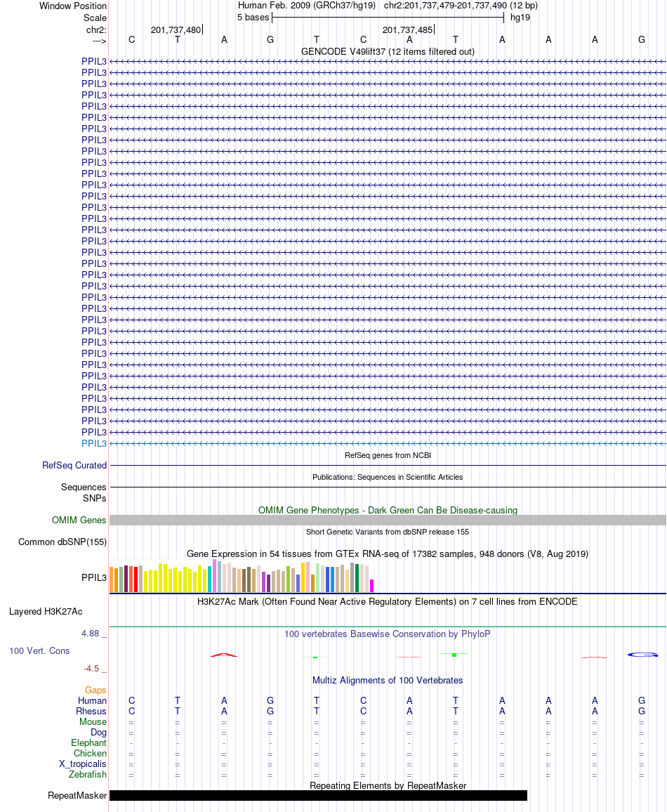Open 100 vertebrates Basewise Conservation by PhyloP title
The width and height of the screenshot is (667, 812).
388,634
